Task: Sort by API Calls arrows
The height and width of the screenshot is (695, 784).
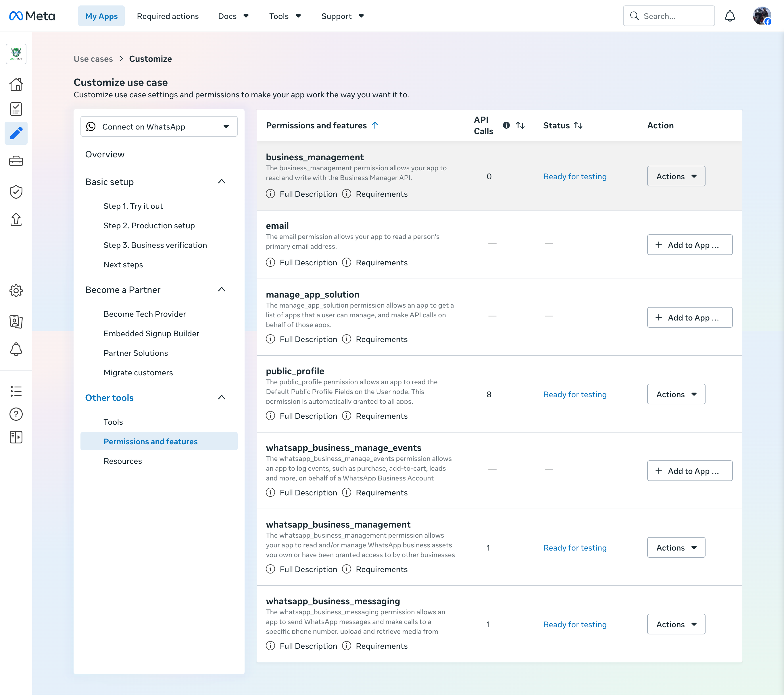Action: (520, 125)
